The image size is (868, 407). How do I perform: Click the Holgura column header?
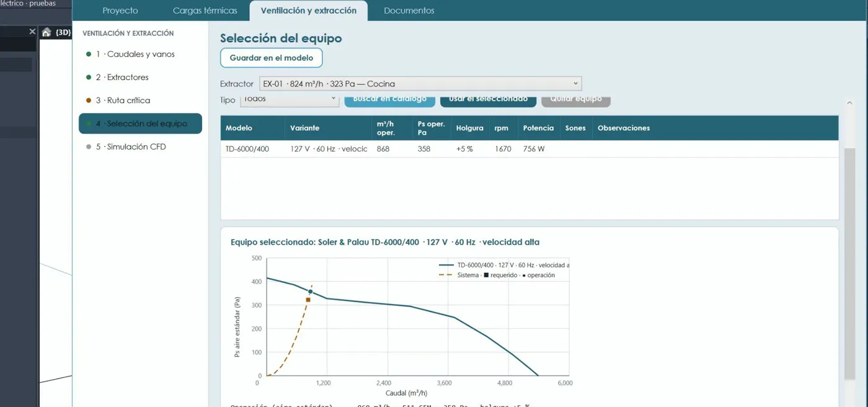pos(469,128)
